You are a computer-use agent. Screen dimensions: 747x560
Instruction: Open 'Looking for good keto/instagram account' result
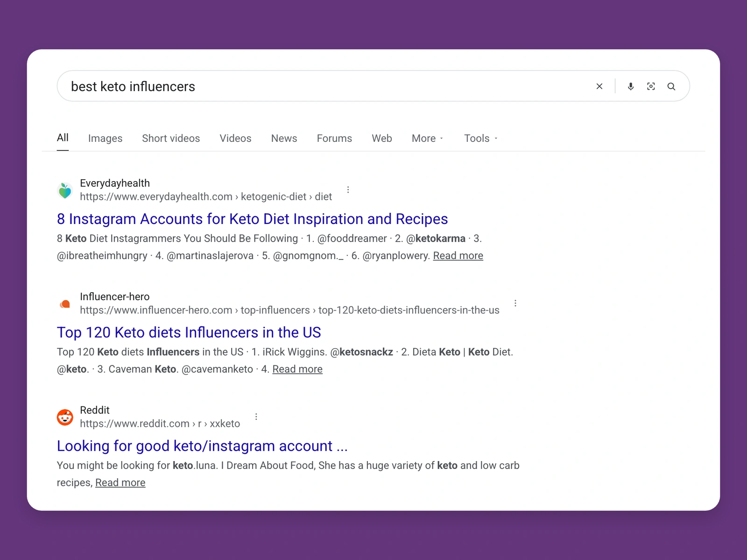[202, 446]
